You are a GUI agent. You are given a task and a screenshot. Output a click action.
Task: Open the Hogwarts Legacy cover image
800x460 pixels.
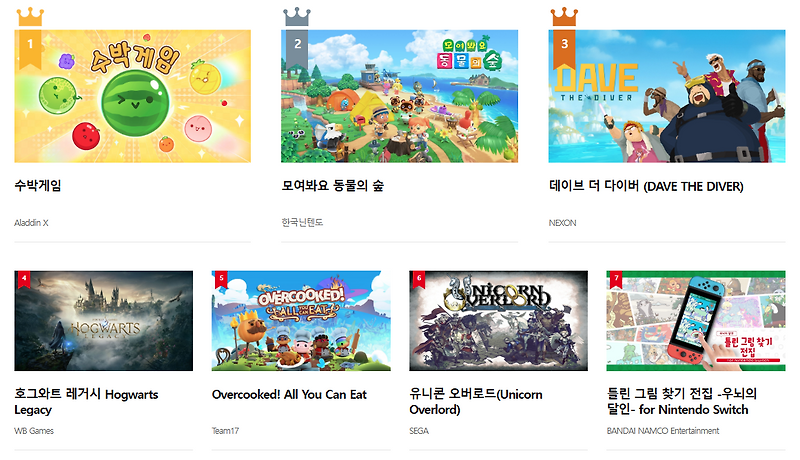point(104,321)
